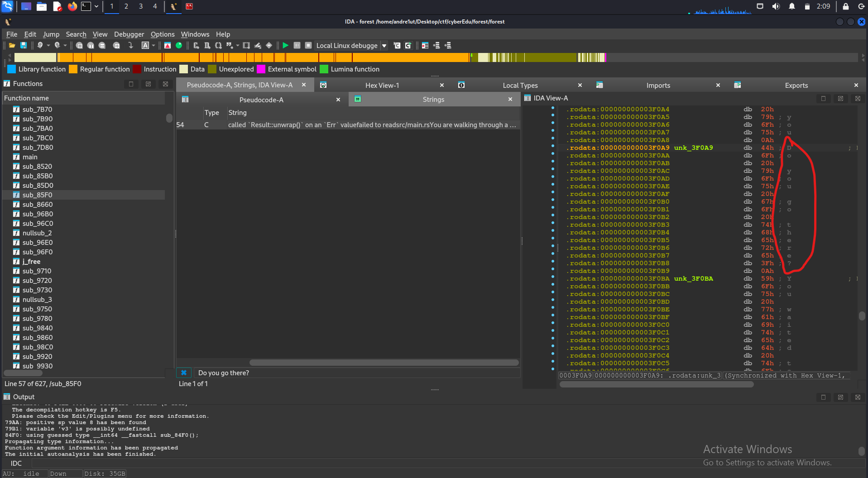Click the diamond toolbar icon
This screenshot has width=868, height=478.
point(269,45)
